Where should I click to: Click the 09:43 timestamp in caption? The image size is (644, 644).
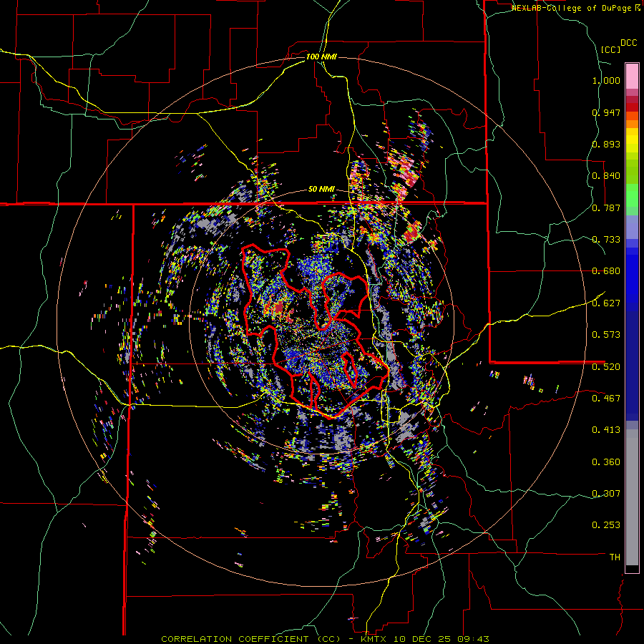coord(472,639)
